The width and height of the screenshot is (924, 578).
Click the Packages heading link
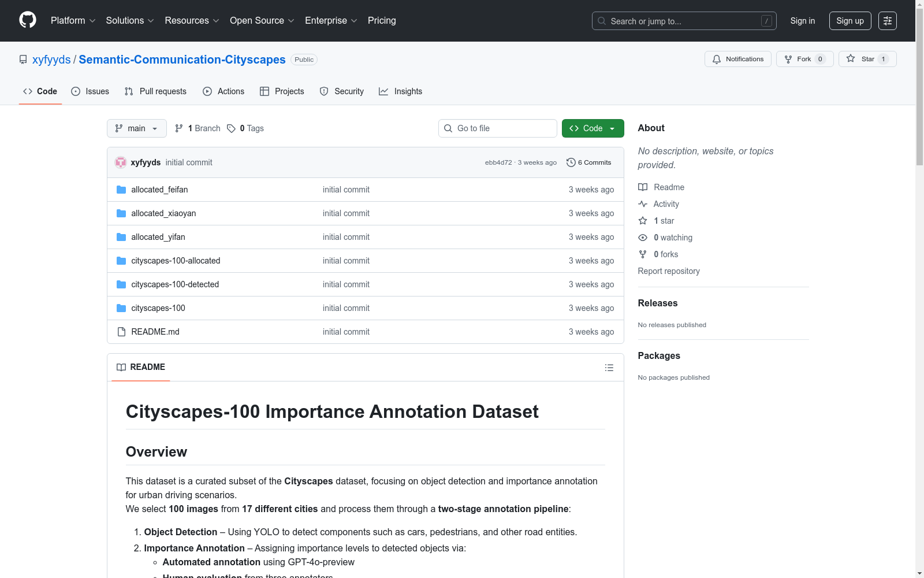tap(659, 355)
